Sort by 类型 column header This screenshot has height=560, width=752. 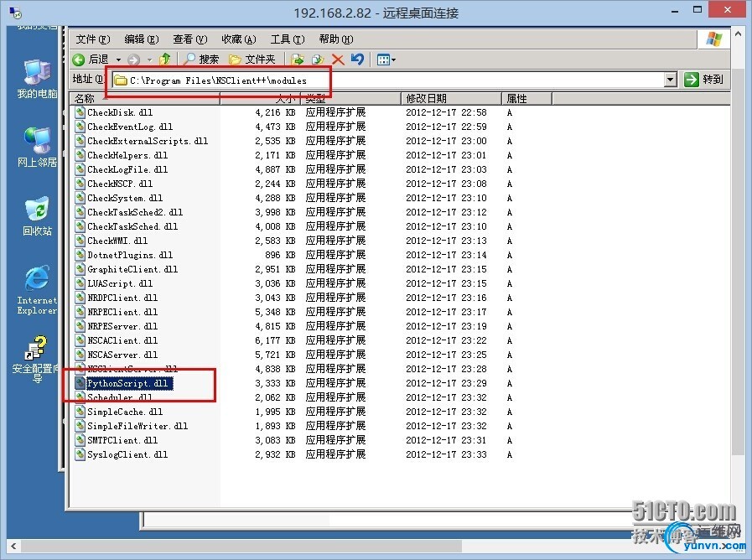[x=350, y=99]
